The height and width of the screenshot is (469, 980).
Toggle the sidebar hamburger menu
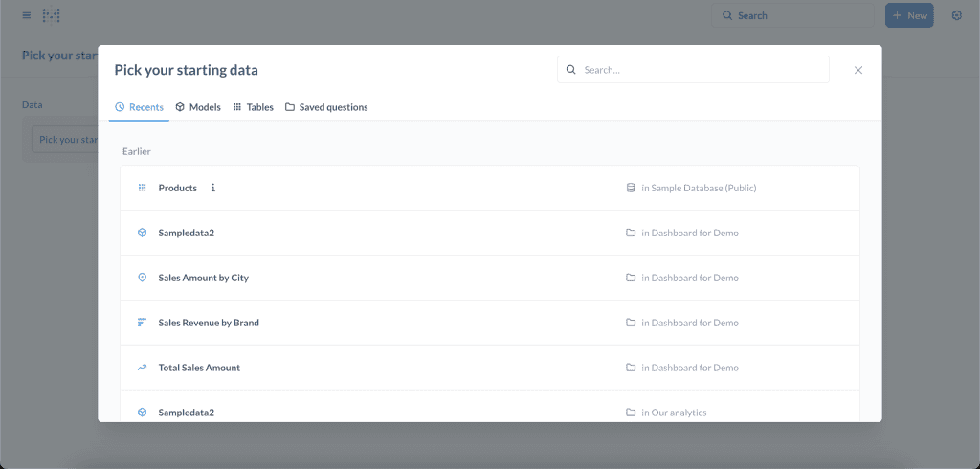(x=25, y=15)
